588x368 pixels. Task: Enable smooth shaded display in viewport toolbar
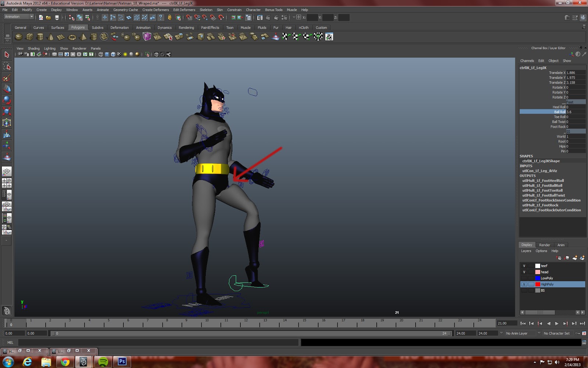pos(106,54)
